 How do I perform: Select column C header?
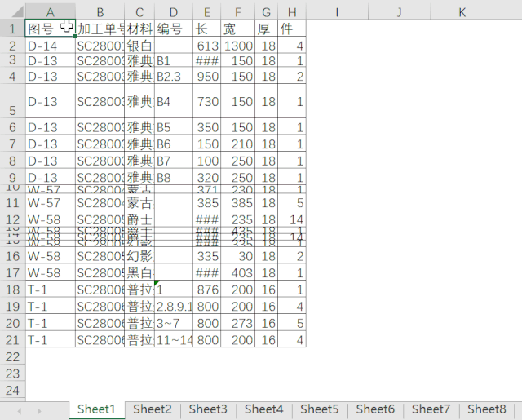pyautogui.click(x=139, y=12)
